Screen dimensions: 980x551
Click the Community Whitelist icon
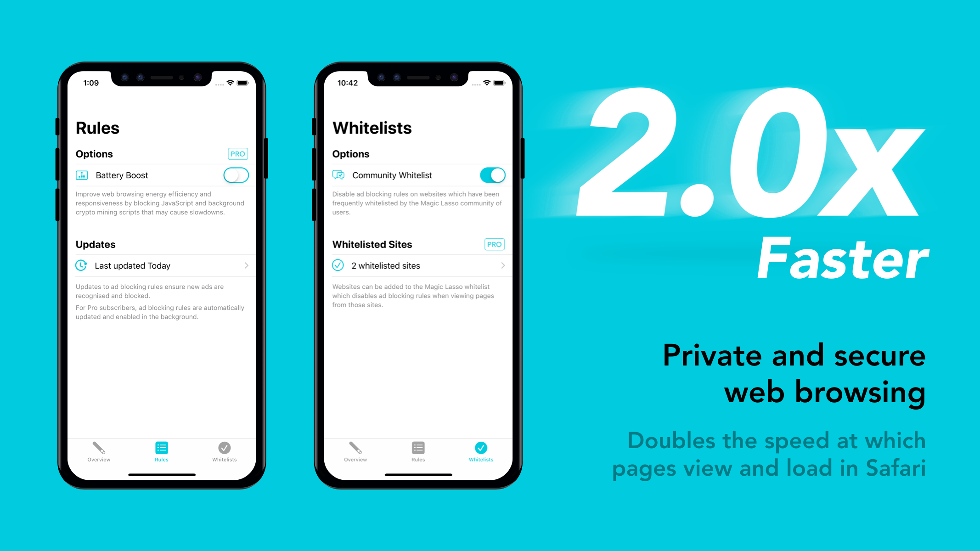338,175
